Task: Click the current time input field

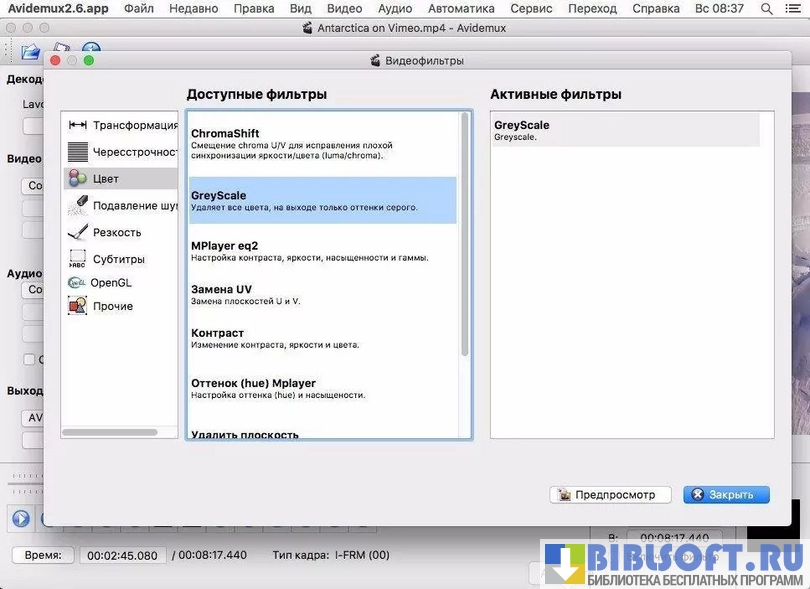Action: (x=122, y=555)
